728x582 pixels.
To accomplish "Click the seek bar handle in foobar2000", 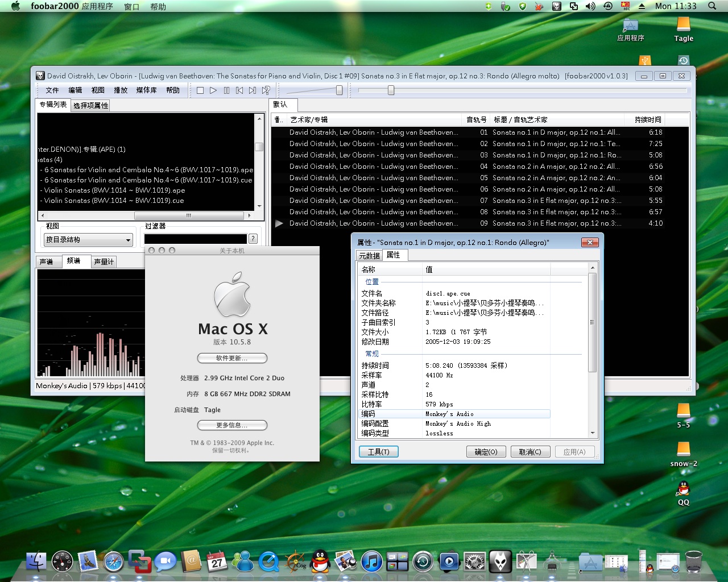I will 391,90.
